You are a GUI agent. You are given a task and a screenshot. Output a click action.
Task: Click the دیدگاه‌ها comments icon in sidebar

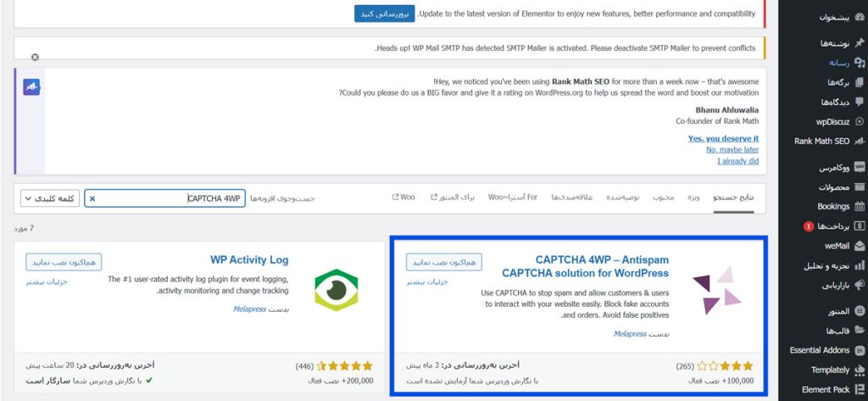coord(860,102)
